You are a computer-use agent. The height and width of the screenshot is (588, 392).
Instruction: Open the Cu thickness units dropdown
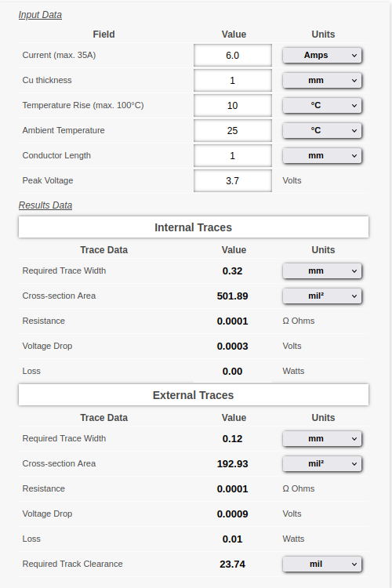tap(322, 80)
